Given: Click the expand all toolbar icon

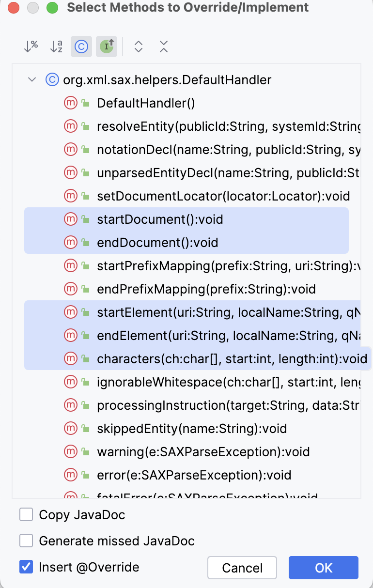Looking at the screenshot, I should 138,46.
